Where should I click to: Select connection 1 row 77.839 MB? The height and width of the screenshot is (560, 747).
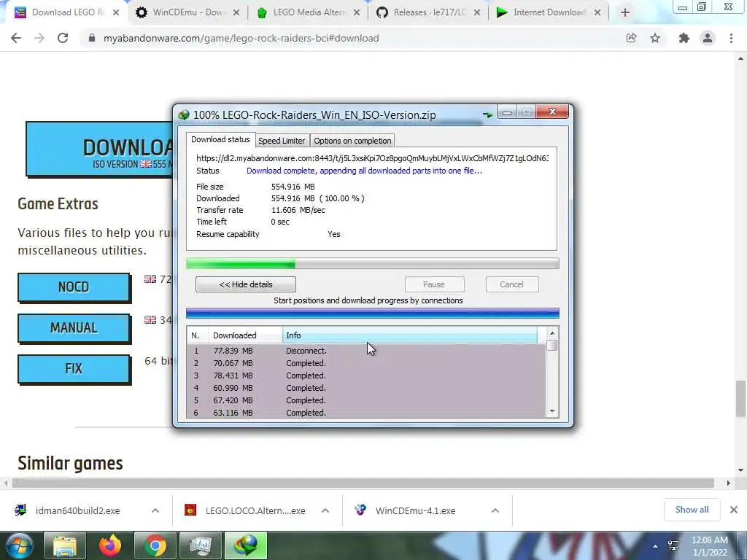click(x=366, y=351)
